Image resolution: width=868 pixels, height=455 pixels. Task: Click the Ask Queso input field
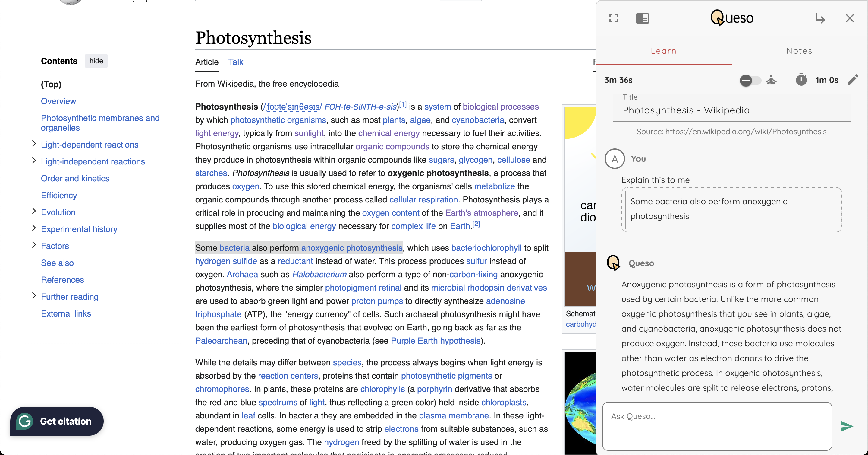pyautogui.click(x=717, y=426)
